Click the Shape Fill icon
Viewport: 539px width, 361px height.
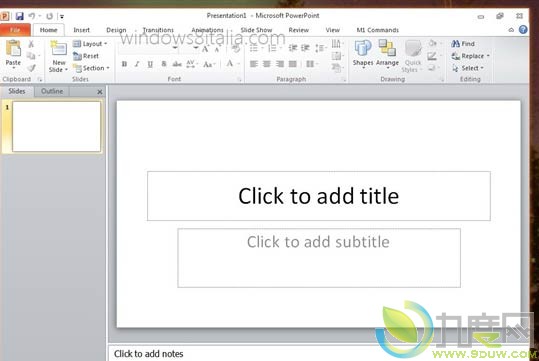click(x=433, y=43)
